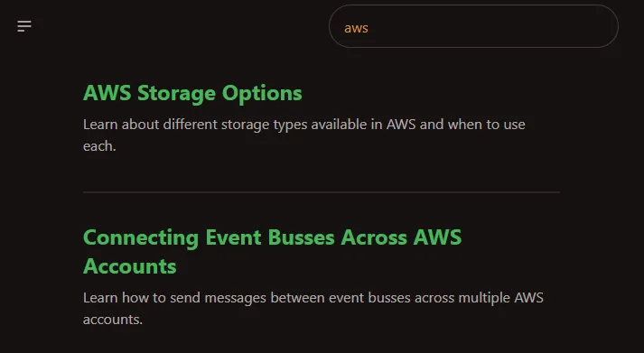644x353 pixels.
Task: Click 'Across AWS' in the second heading
Action: pos(401,237)
